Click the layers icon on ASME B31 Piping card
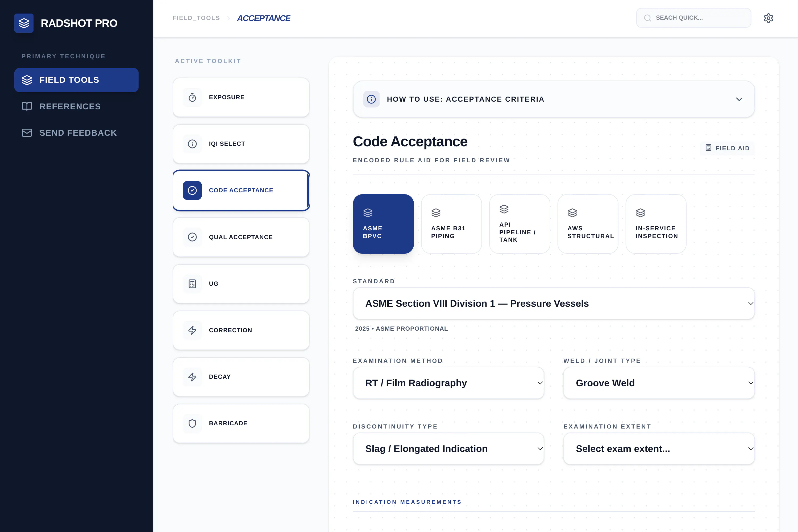Image resolution: width=798 pixels, height=532 pixels. pyautogui.click(x=436, y=213)
